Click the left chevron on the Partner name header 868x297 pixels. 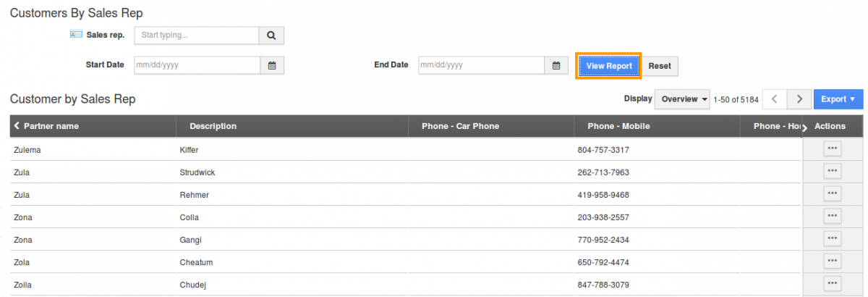point(17,126)
